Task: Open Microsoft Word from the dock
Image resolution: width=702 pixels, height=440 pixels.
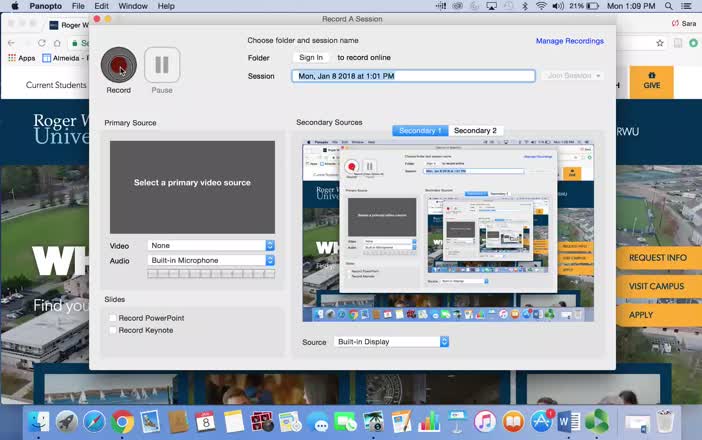Action: (569, 422)
